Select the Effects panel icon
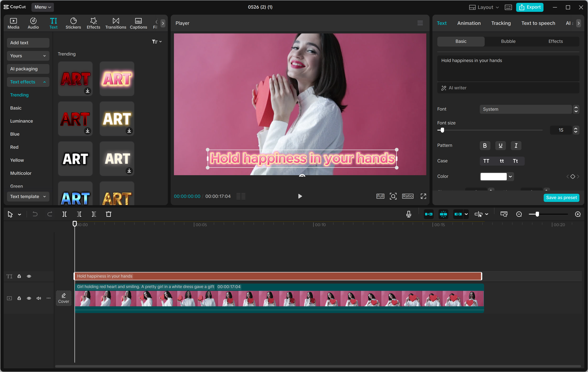This screenshot has width=588, height=372. 93,23
